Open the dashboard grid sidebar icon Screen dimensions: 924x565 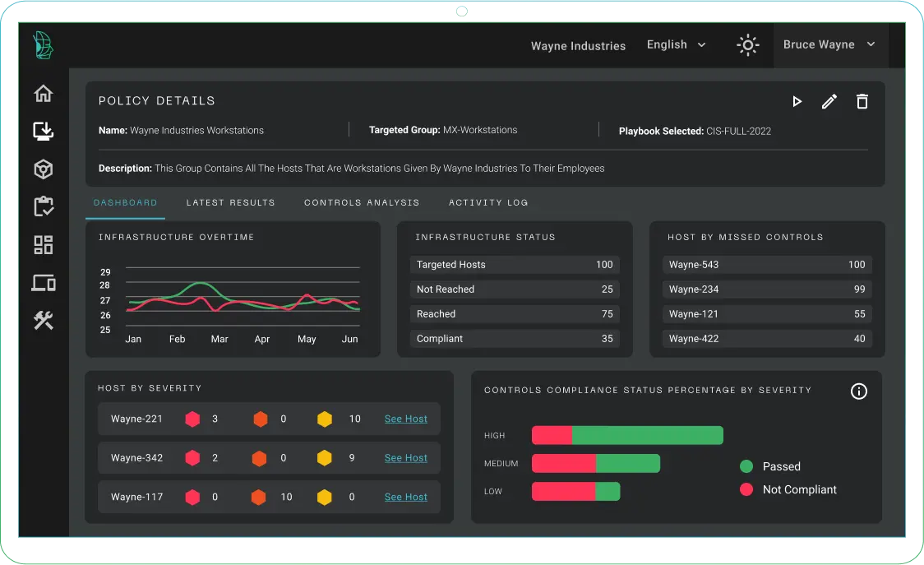(43, 245)
